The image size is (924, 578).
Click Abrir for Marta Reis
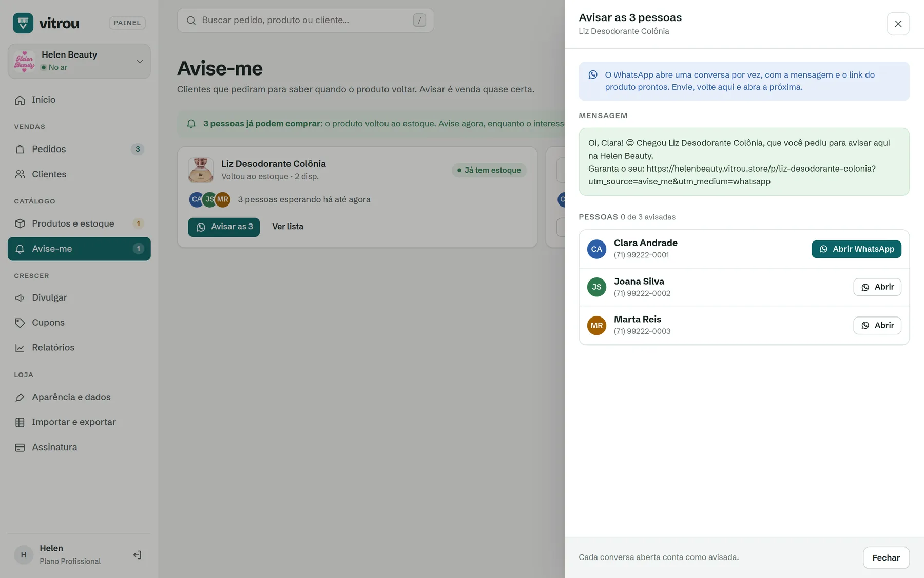[877, 326]
